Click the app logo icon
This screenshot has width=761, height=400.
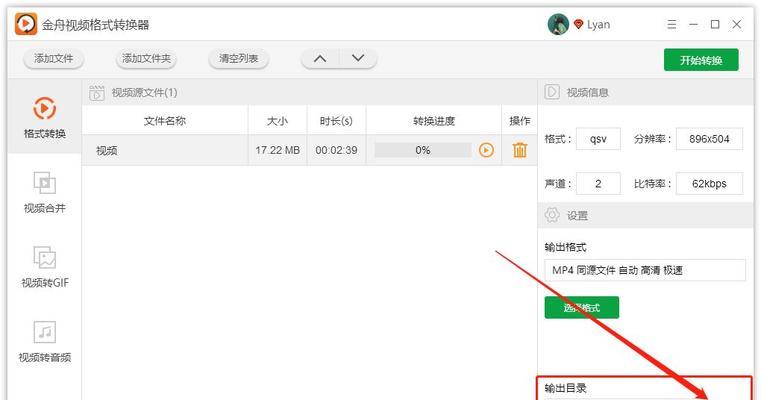click(26, 24)
